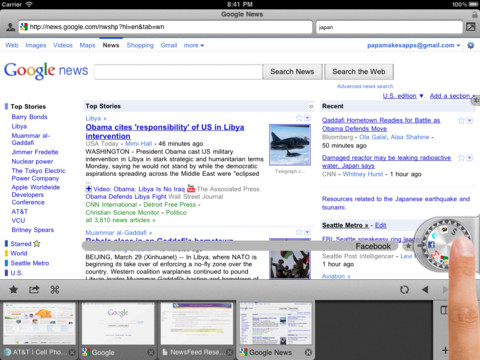Click the Search News button
This screenshot has height=360, width=480.
pyautogui.click(x=292, y=72)
